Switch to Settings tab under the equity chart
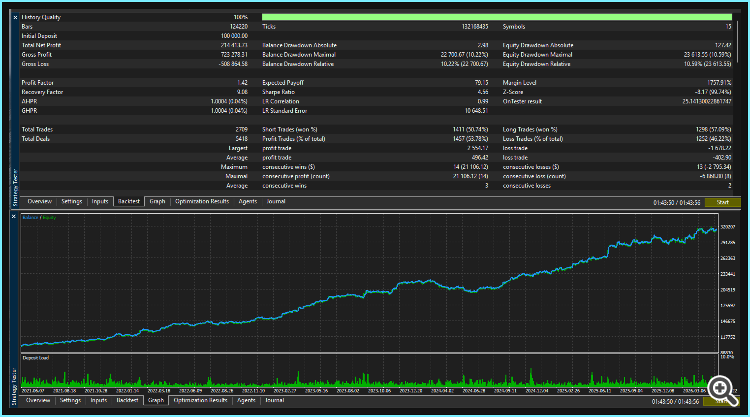 point(70,400)
